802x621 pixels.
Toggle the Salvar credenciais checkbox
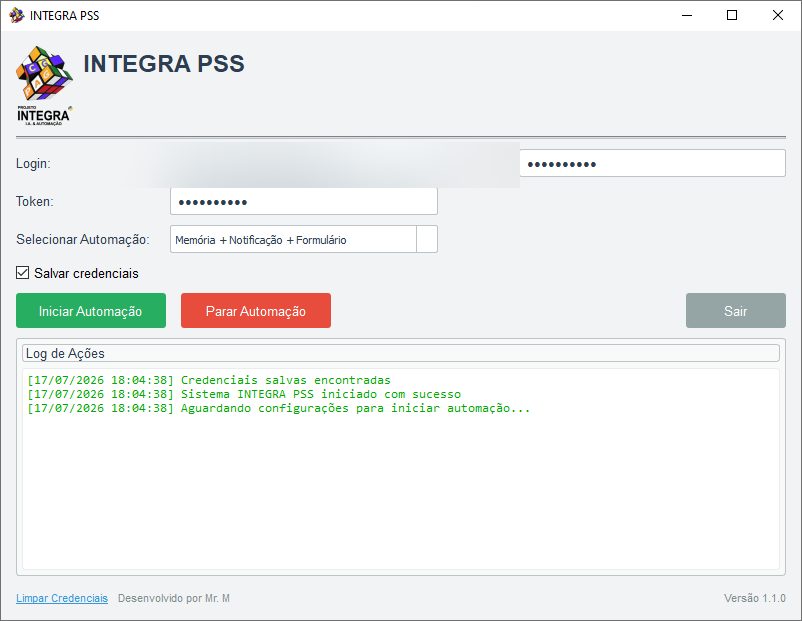coord(23,273)
